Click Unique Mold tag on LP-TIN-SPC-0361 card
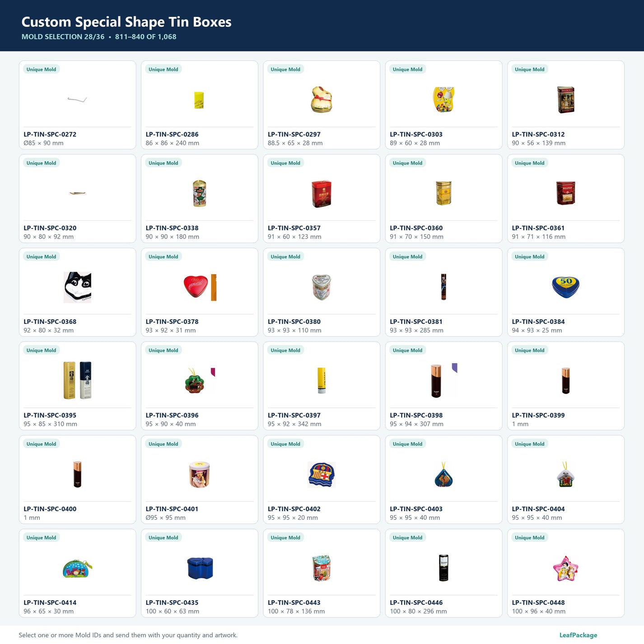 pyautogui.click(x=529, y=163)
